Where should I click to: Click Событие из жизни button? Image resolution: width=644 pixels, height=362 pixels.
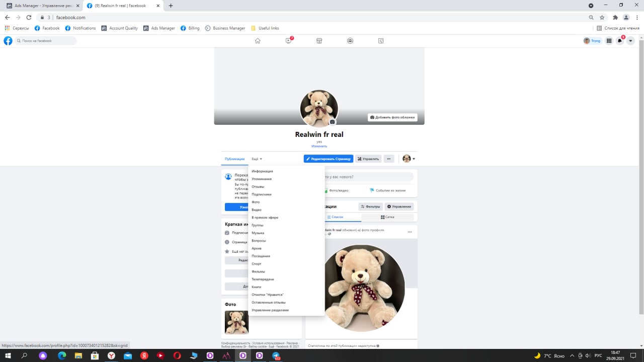click(x=387, y=190)
